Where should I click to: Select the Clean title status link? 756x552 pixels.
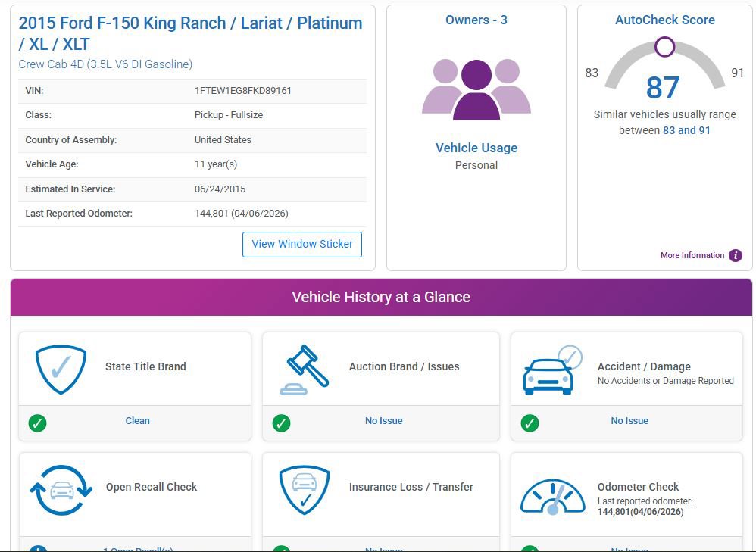point(137,421)
